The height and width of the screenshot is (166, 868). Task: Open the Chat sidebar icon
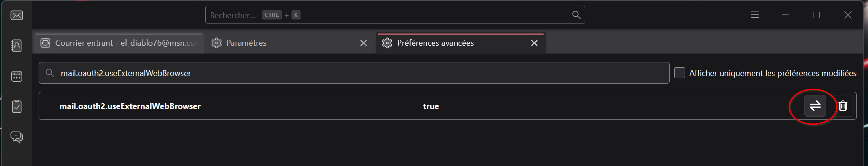coord(17,137)
